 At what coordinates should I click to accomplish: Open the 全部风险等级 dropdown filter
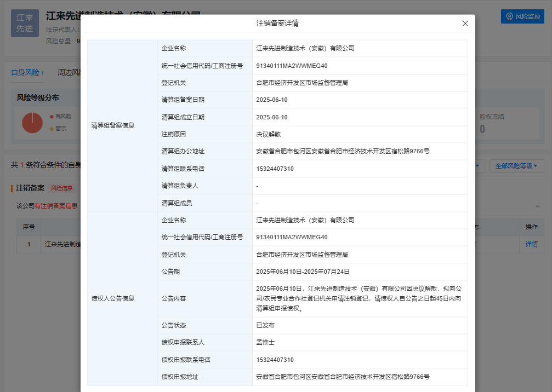(x=516, y=166)
